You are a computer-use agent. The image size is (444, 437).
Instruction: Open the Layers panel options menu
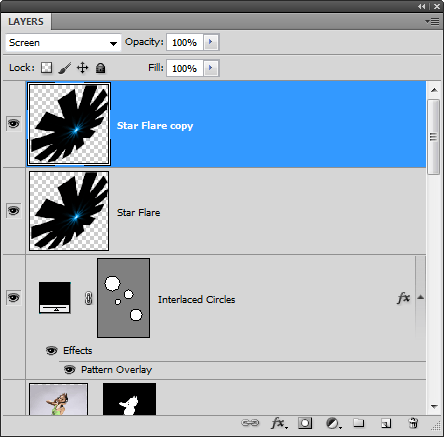pyautogui.click(x=432, y=22)
